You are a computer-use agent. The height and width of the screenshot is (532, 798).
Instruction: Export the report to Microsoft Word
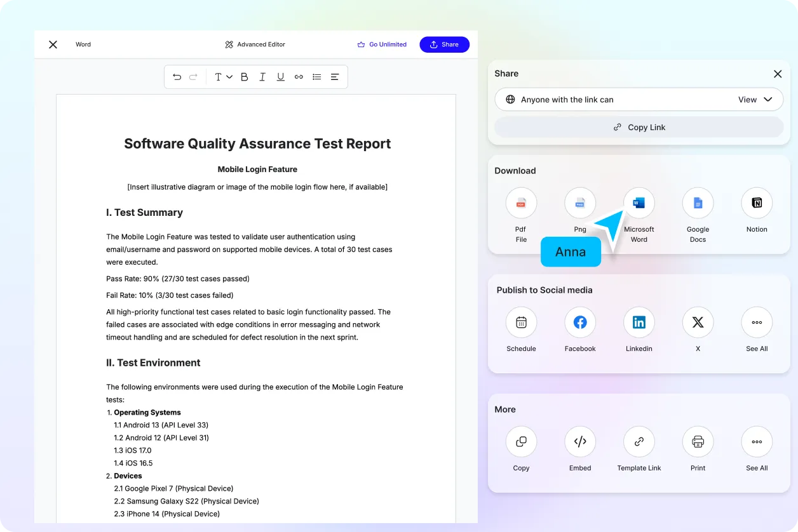click(x=639, y=203)
